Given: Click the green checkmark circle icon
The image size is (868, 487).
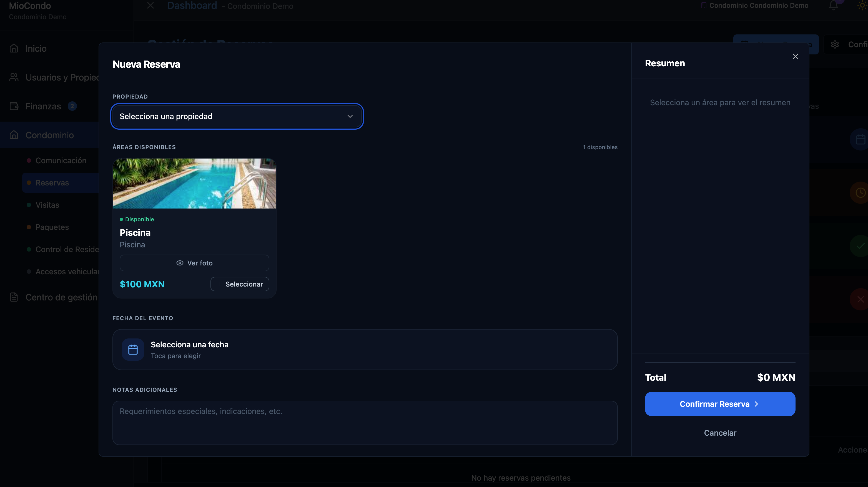Looking at the screenshot, I should tap(861, 245).
